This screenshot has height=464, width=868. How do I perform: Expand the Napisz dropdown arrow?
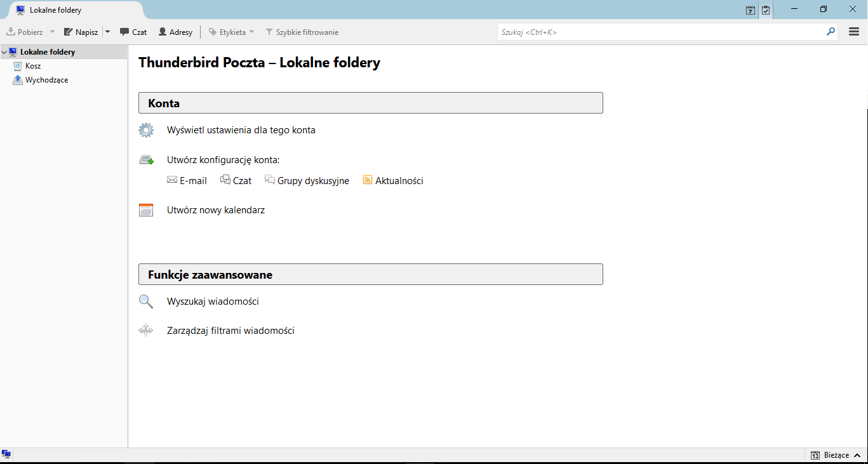(107, 32)
